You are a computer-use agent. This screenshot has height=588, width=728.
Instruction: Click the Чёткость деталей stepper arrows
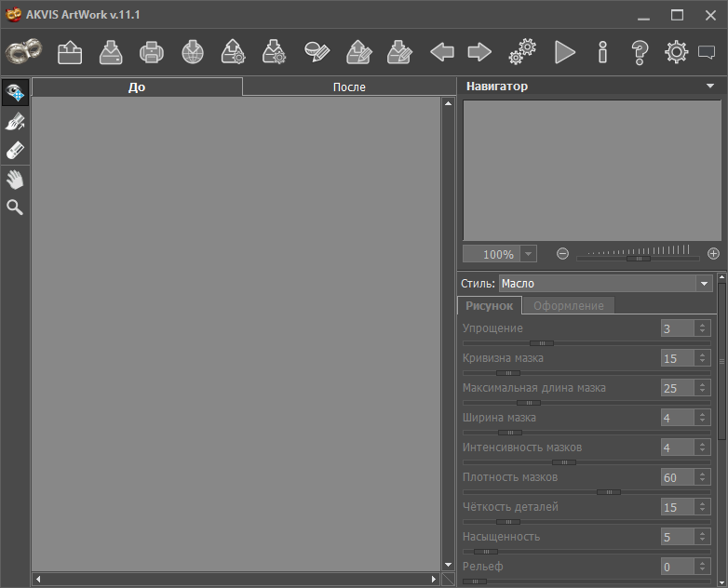pos(703,507)
